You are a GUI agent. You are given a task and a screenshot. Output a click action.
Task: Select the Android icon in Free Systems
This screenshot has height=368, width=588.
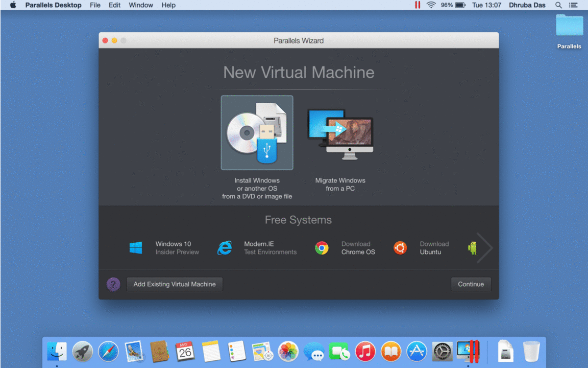[472, 248]
